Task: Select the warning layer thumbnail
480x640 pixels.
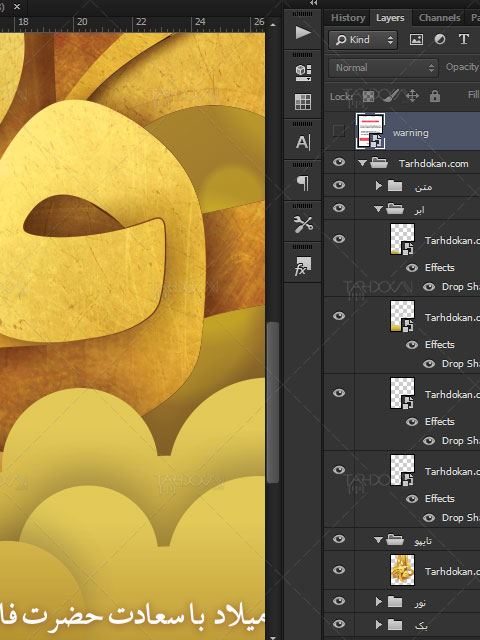Action: tap(370, 131)
